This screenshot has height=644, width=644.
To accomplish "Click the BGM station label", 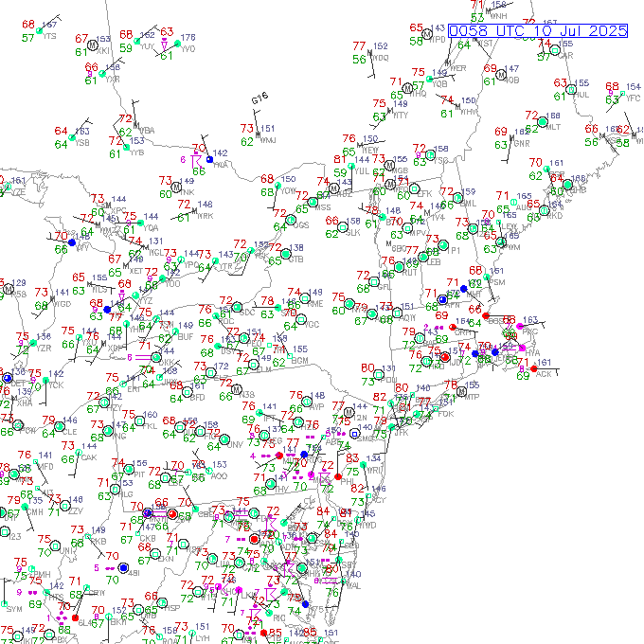I will click(300, 360).
